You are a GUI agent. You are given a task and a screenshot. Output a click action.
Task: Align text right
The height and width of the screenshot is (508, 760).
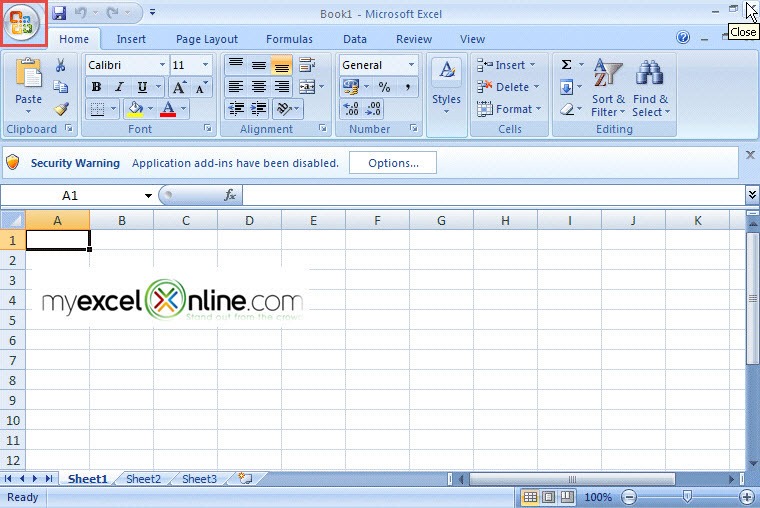coord(282,87)
